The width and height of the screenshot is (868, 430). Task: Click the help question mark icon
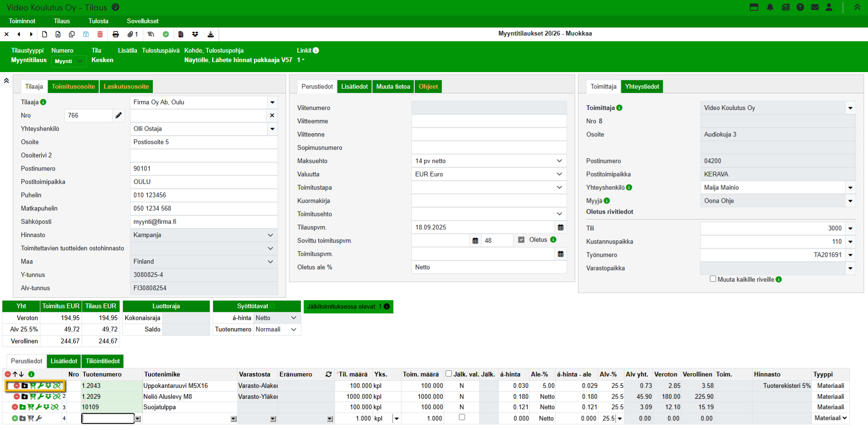click(x=800, y=7)
